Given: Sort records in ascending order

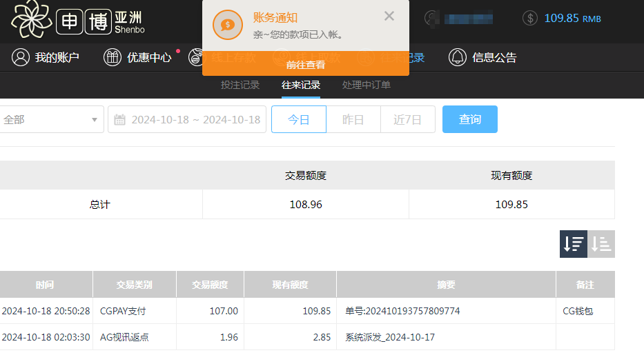Looking at the screenshot, I should (602, 244).
